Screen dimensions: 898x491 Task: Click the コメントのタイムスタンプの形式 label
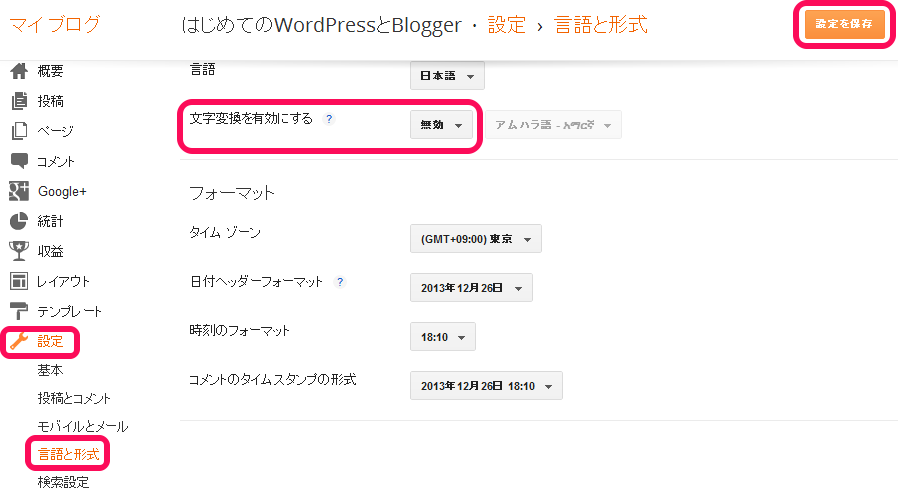click(x=273, y=380)
